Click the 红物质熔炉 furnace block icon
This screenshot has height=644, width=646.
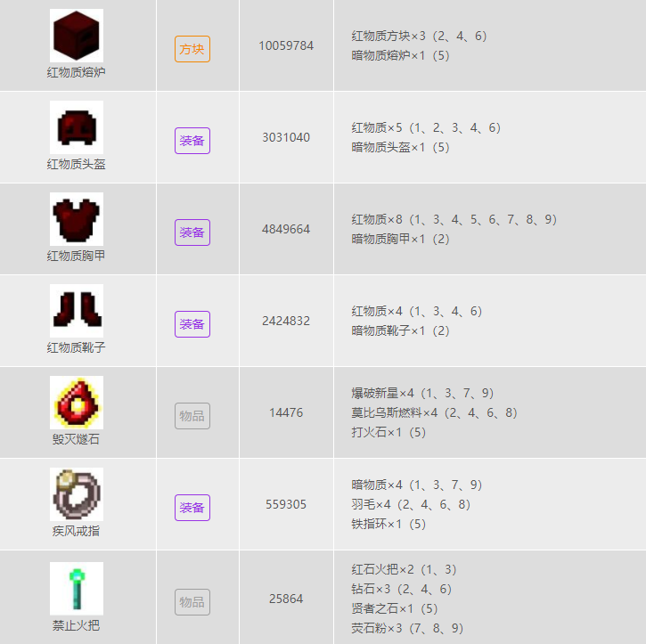[77, 36]
